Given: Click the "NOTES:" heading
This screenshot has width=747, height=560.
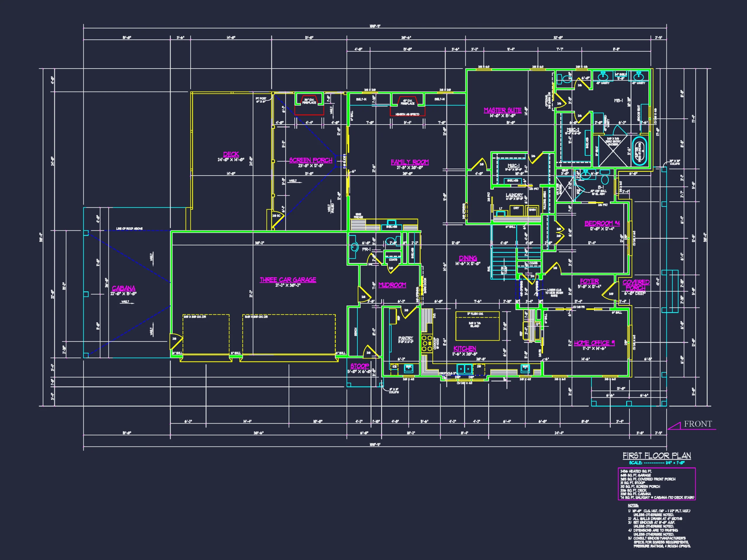Looking at the screenshot, I should (x=633, y=505).
